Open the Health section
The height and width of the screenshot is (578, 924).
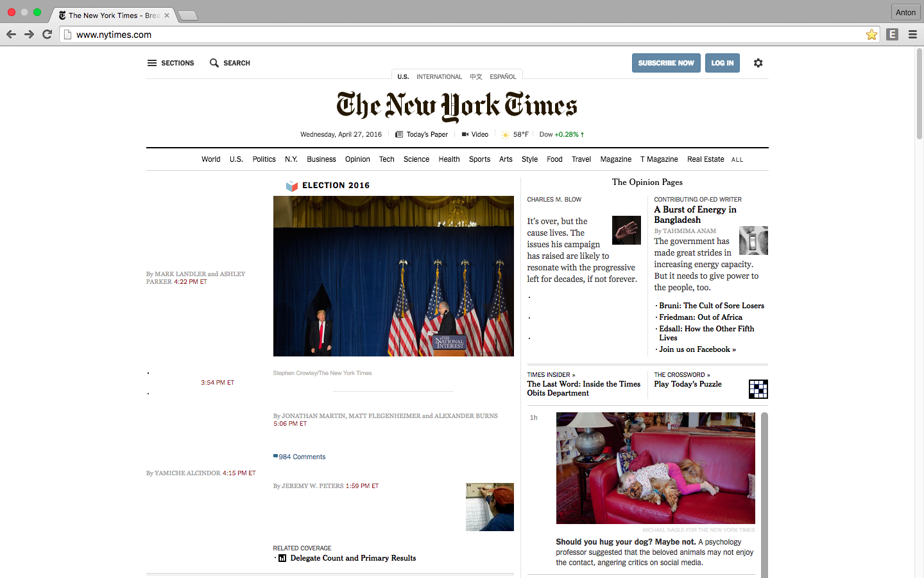coord(449,159)
